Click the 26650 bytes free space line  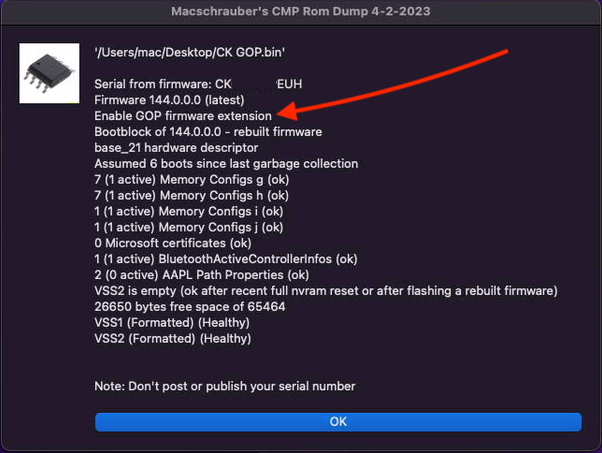(190, 307)
